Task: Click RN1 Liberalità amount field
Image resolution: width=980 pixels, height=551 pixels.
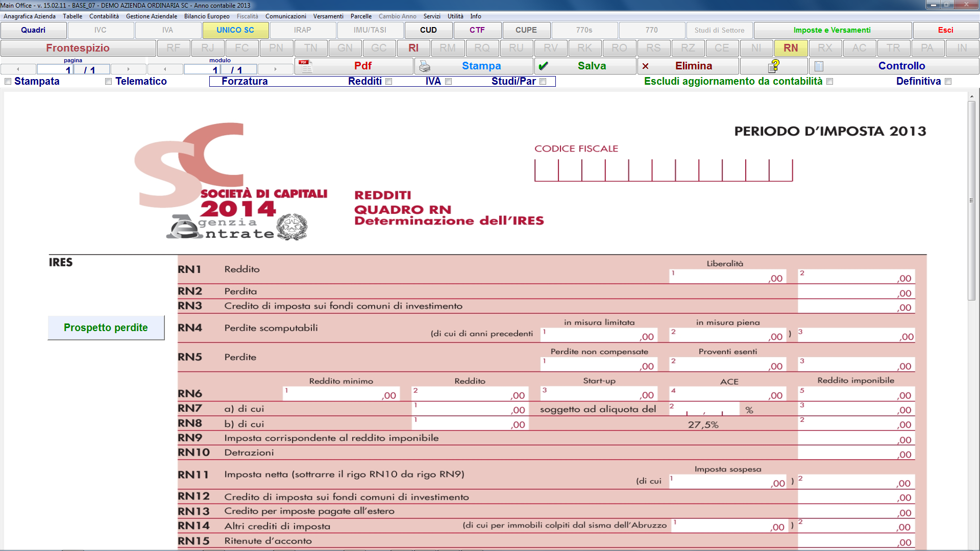Action: tap(727, 277)
